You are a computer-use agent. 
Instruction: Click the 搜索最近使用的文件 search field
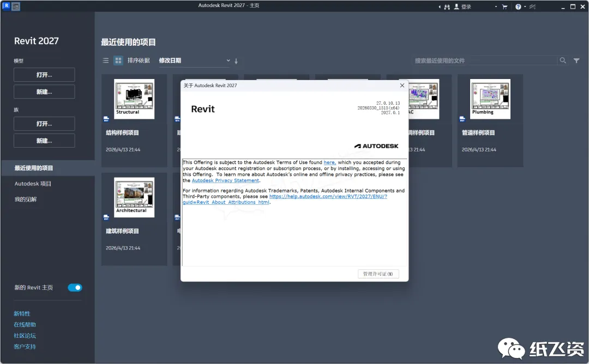(485, 60)
